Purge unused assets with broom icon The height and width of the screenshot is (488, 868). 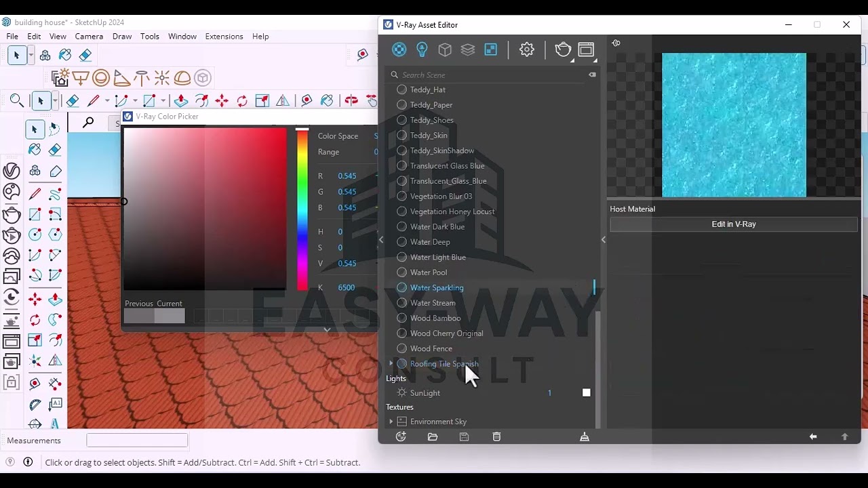click(585, 436)
